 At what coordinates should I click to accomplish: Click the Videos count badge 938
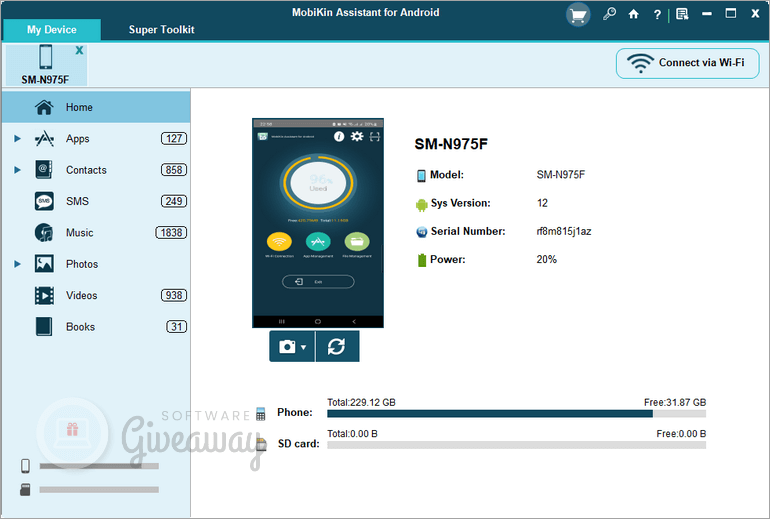[x=174, y=296]
